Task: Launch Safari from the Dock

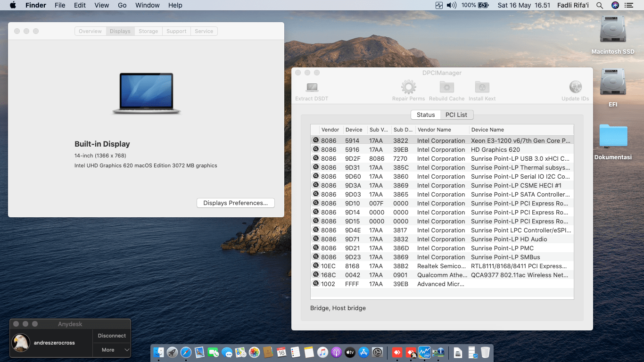Action: pos(186,352)
